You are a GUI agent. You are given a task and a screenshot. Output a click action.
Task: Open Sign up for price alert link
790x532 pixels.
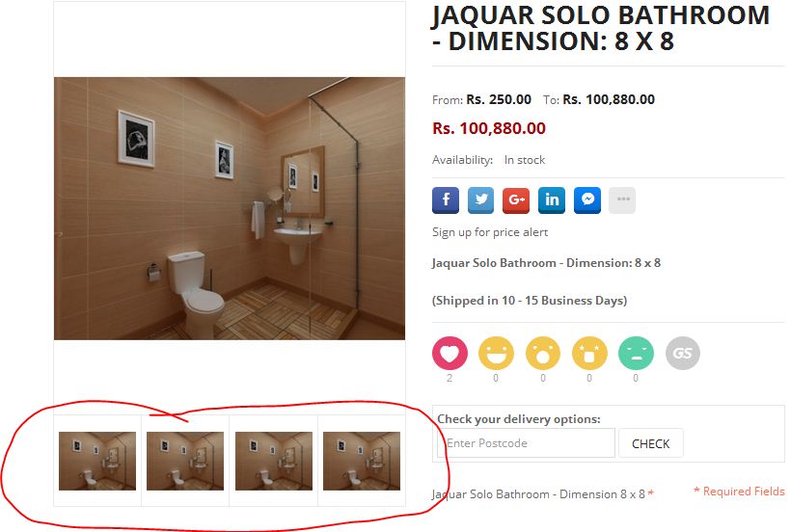(x=490, y=232)
